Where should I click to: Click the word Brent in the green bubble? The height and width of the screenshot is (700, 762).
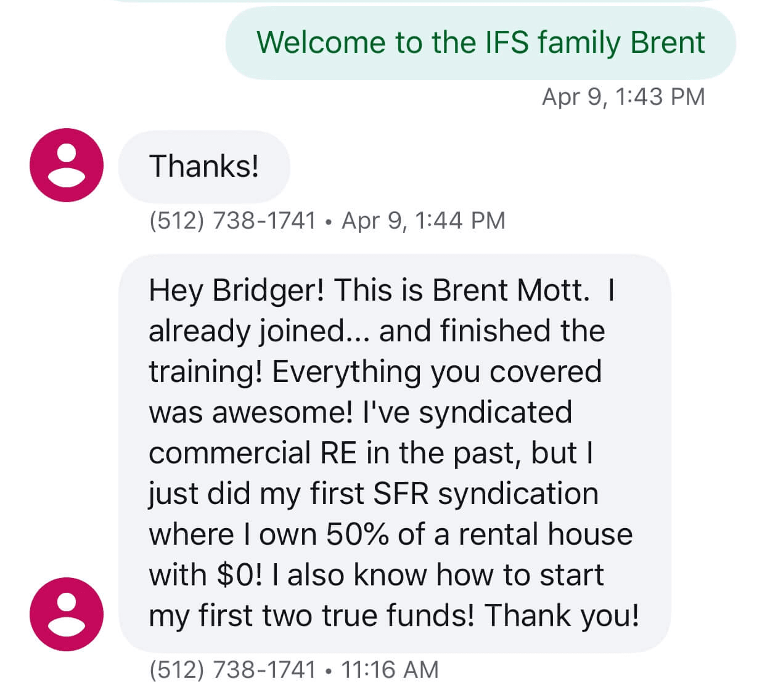(668, 43)
